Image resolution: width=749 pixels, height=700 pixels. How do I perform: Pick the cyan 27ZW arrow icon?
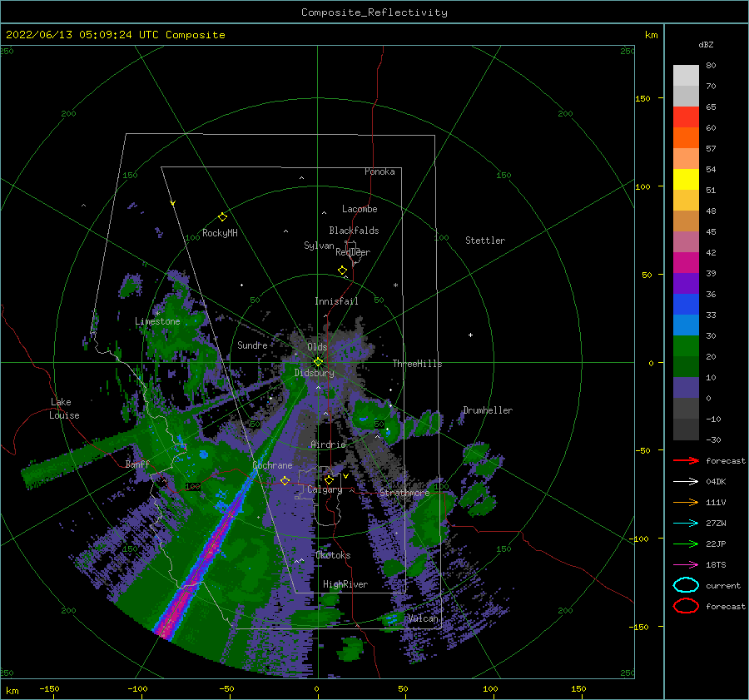coord(686,524)
